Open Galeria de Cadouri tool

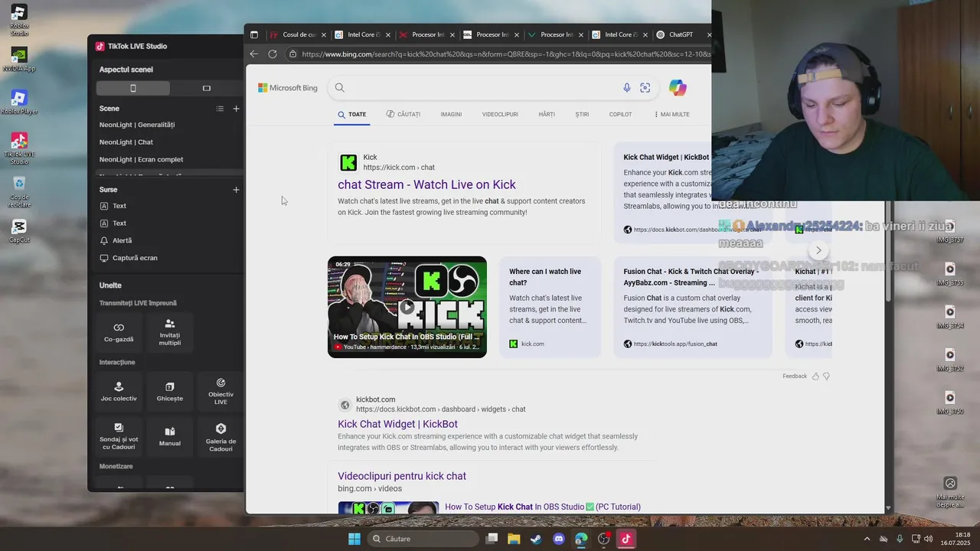(x=220, y=436)
